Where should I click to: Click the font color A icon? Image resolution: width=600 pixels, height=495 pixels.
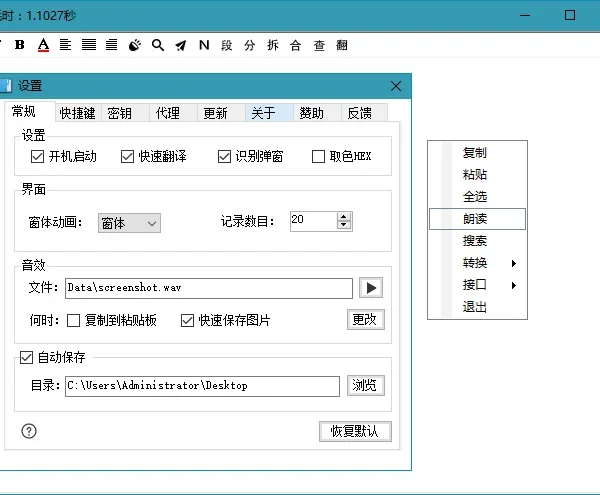[x=43, y=45]
